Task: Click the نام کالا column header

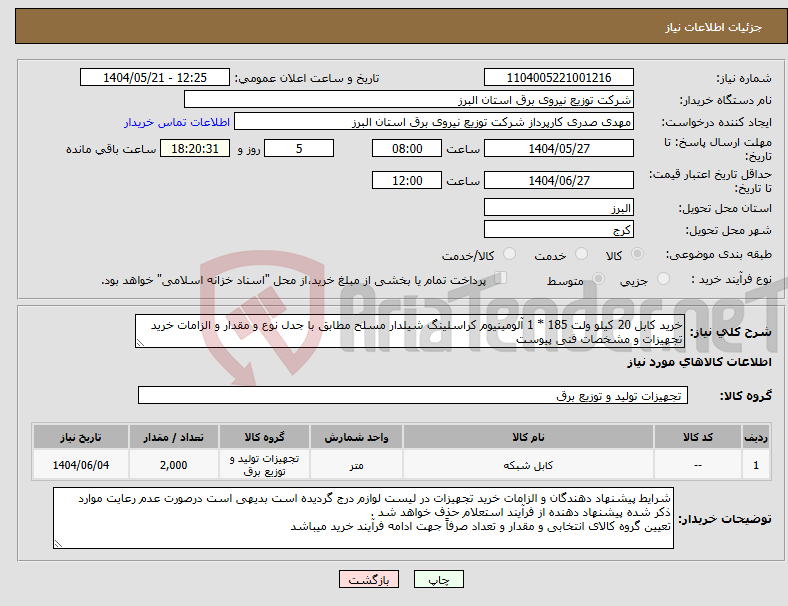Action: 528,437
